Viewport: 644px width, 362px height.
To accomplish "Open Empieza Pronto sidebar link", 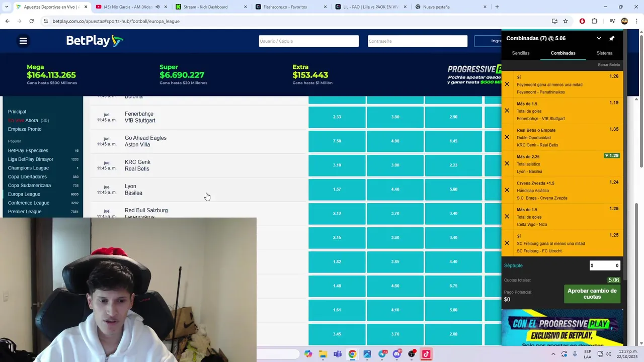I will (25, 129).
